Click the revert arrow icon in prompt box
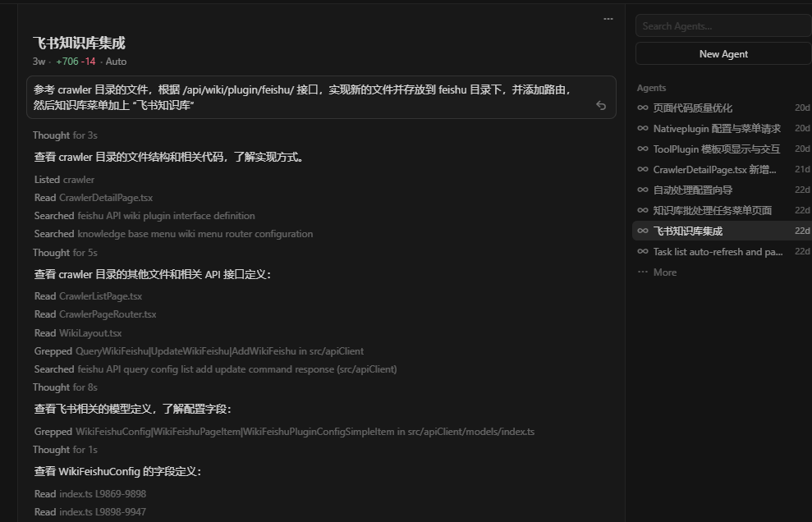The height and width of the screenshot is (522, 812). coord(601,106)
